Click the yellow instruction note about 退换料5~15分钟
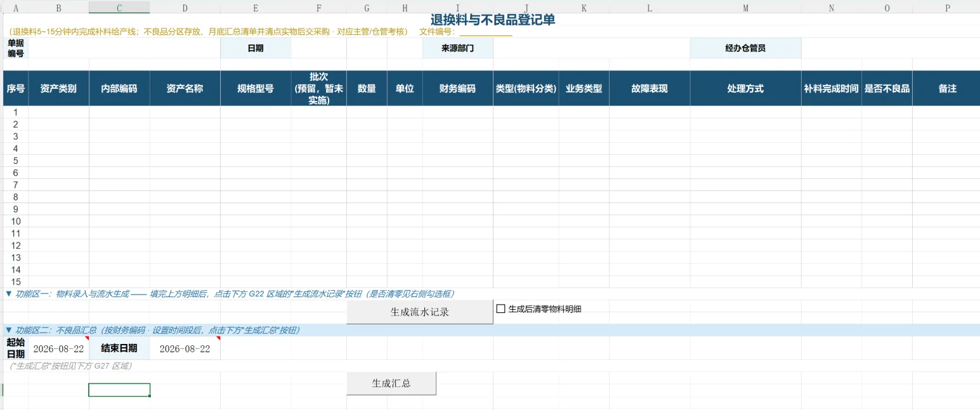 click(208, 32)
